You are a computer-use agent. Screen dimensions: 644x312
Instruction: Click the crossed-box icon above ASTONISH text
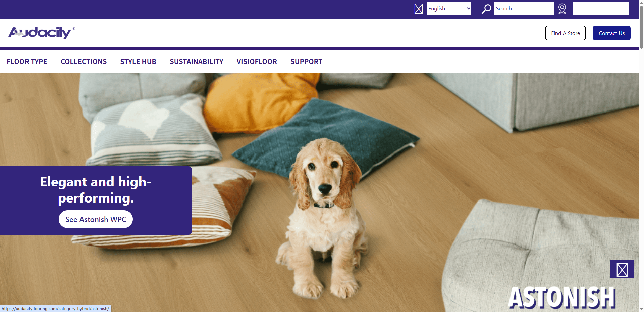pos(622,270)
